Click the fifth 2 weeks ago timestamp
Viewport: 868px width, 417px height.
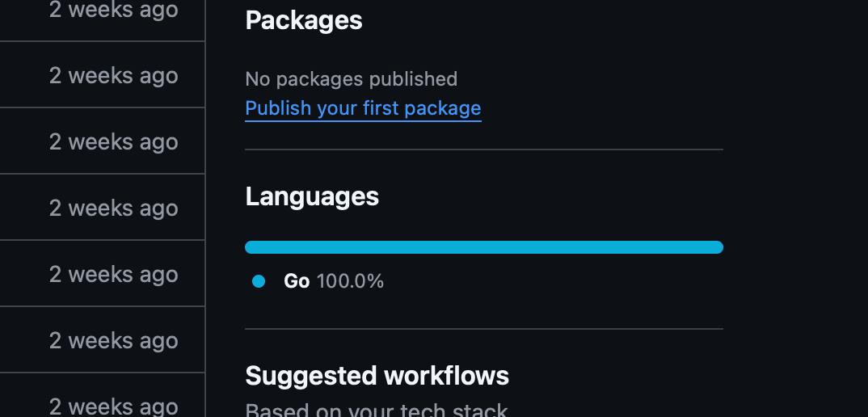tap(113, 275)
